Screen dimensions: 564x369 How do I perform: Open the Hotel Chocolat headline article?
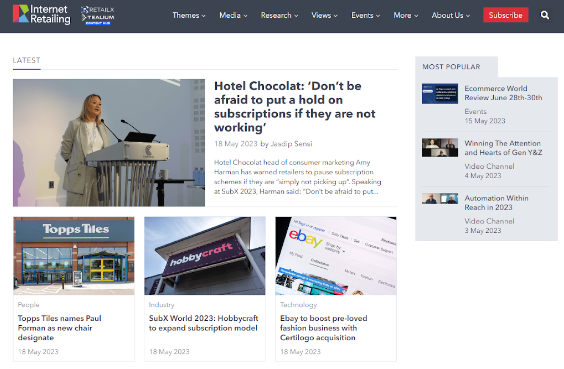[295, 107]
